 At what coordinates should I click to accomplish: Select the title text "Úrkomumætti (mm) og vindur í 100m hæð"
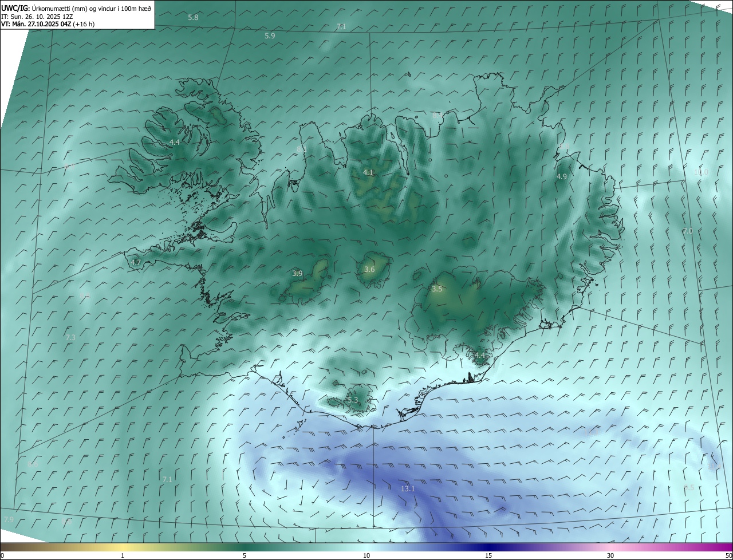(x=92, y=8)
